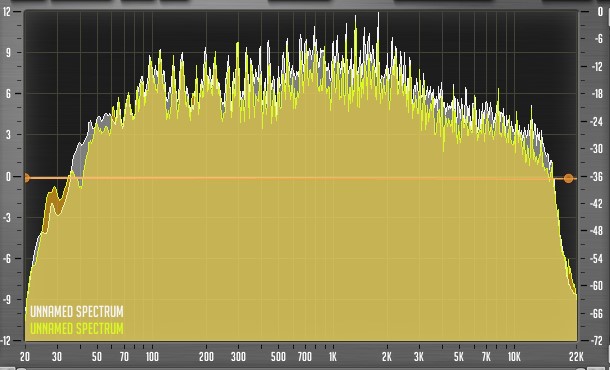Click the 20 frequency axis label
The image size is (610, 370).
coord(25,357)
